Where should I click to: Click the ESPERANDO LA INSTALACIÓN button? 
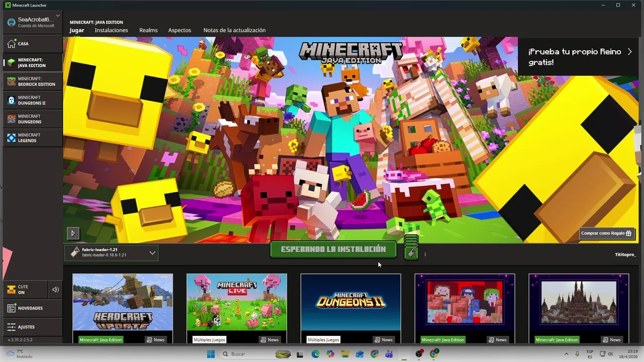[333, 249]
